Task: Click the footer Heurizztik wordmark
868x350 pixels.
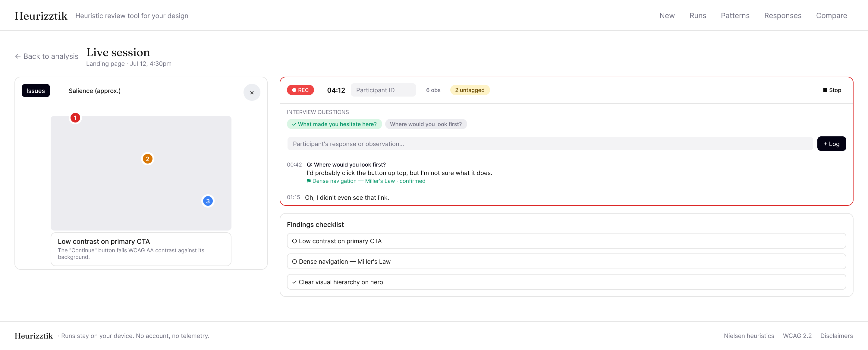Action: [34, 336]
